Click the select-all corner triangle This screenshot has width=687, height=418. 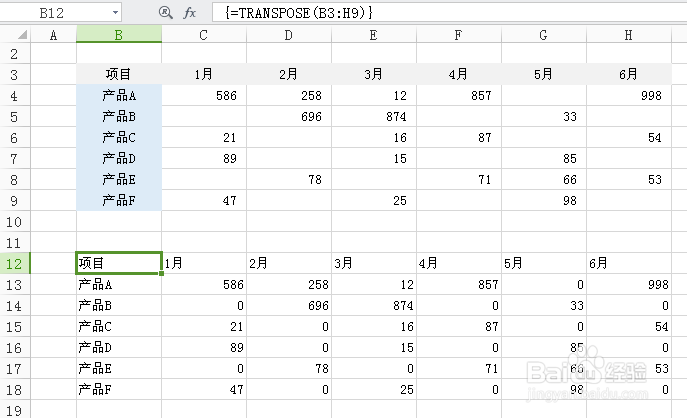[22, 35]
